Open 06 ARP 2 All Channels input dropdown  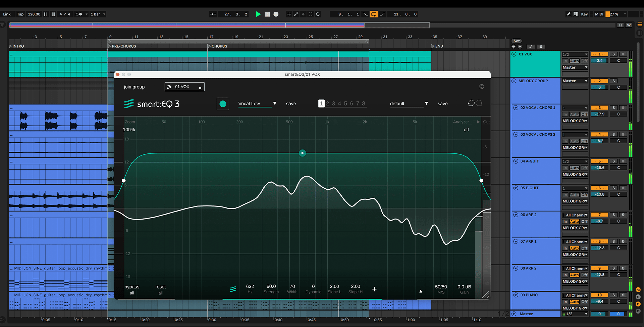(x=575, y=215)
